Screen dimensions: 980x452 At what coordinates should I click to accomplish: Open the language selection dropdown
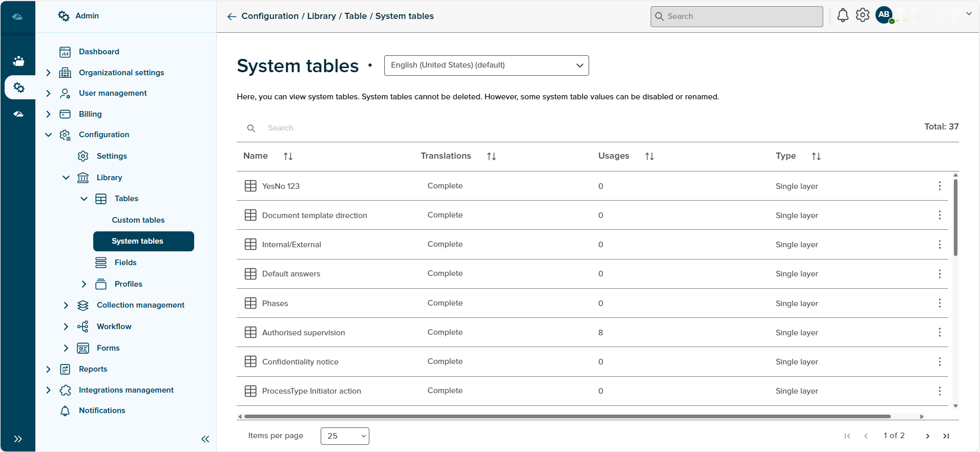pyautogui.click(x=486, y=66)
